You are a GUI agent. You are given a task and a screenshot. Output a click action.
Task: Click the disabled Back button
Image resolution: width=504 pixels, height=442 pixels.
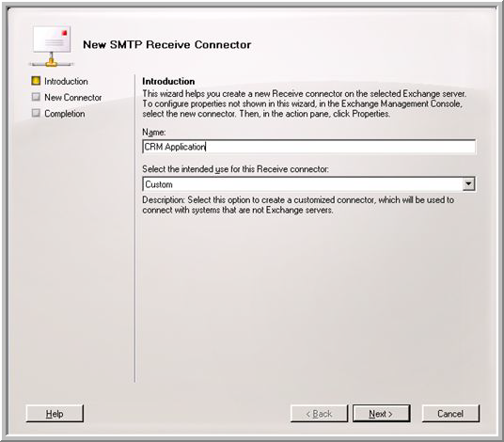(x=319, y=414)
